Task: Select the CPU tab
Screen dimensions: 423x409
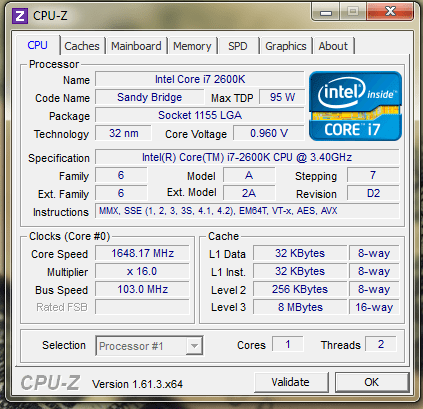Action: tap(38, 45)
